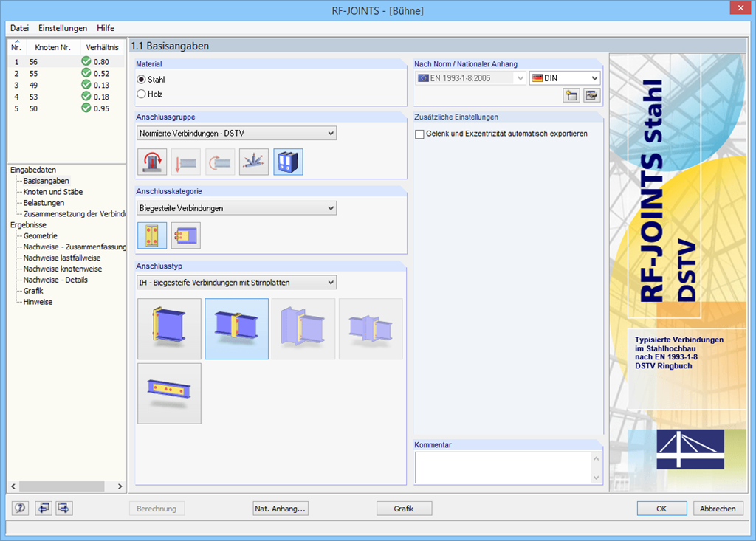This screenshot has width=756, height=541.
Task: Click the Berechnung button
Action: (157, 509)
